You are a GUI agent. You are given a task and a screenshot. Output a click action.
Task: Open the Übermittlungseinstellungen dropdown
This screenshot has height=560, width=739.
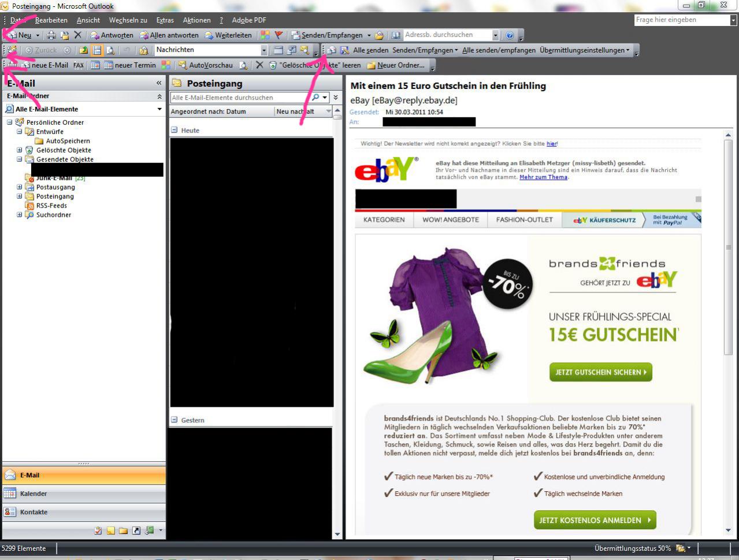coord(585,50)
